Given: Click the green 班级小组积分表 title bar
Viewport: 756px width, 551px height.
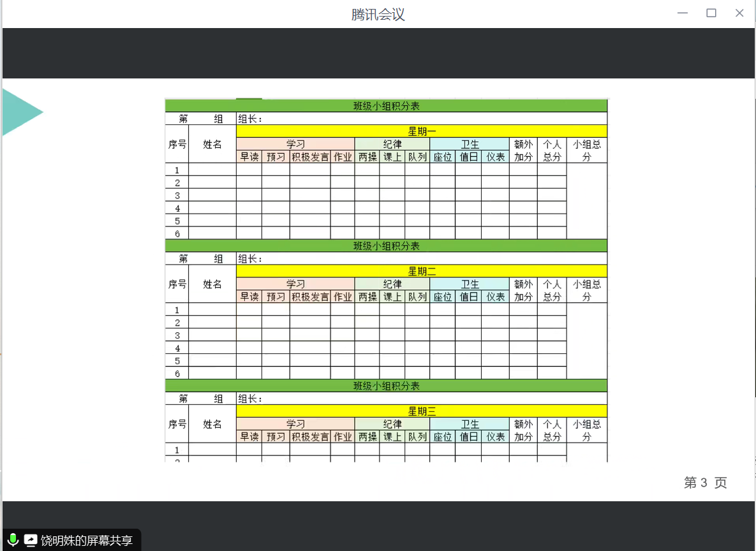Looking at the screenshot, I should [386, 106].
